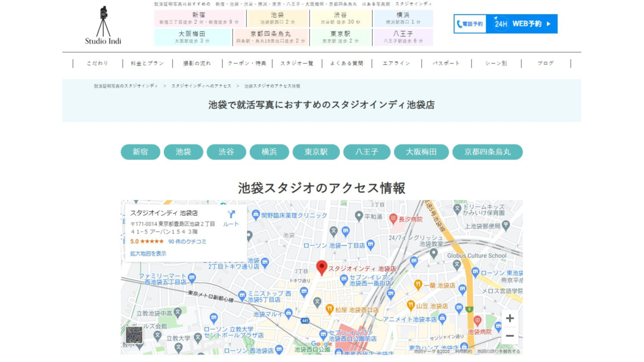
Task: Open the 90 件のクチコミ reviews link
Action: click(x=187, y=242)
